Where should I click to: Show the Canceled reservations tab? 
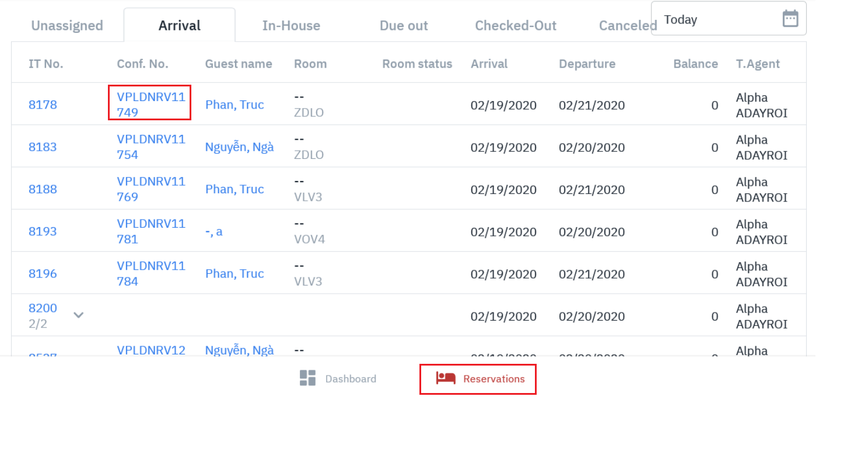click(628, 26)
